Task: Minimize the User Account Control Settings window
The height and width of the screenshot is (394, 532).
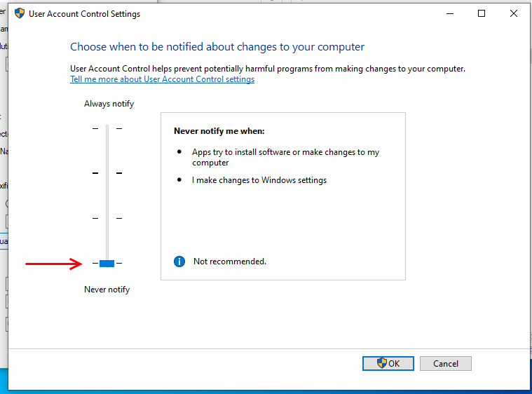Action: 450,13
